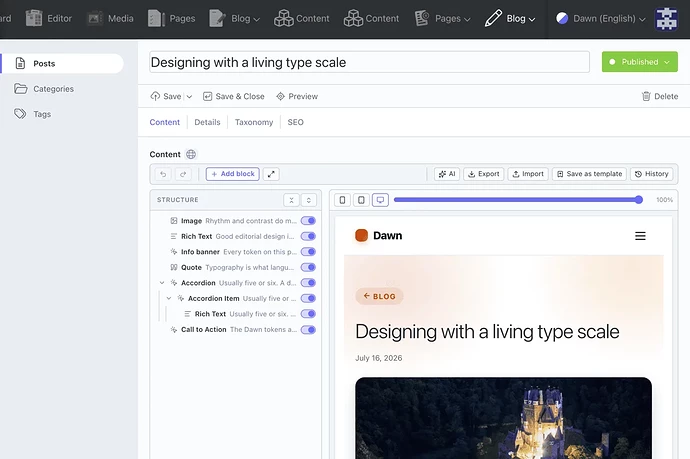Switch to the SEO tab
This screenshot has width=690, height=459.
tap(295, 122)
